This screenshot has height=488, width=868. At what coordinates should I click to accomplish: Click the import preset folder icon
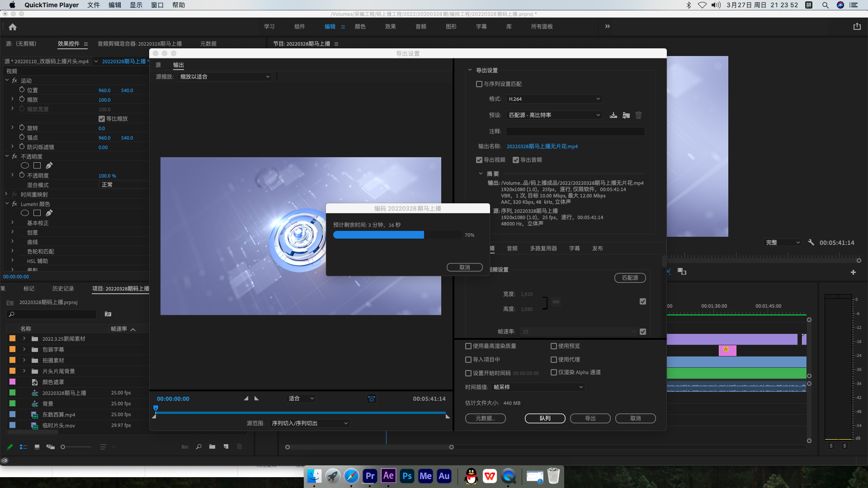[626, 115]
